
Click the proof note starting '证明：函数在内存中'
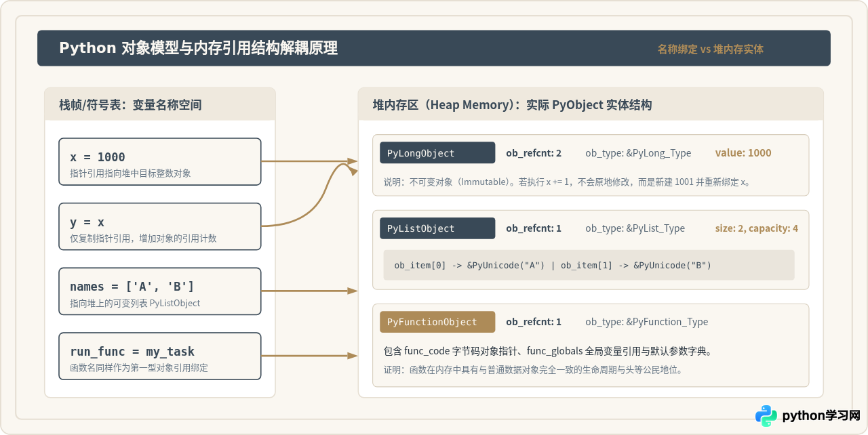click(533, 370)
